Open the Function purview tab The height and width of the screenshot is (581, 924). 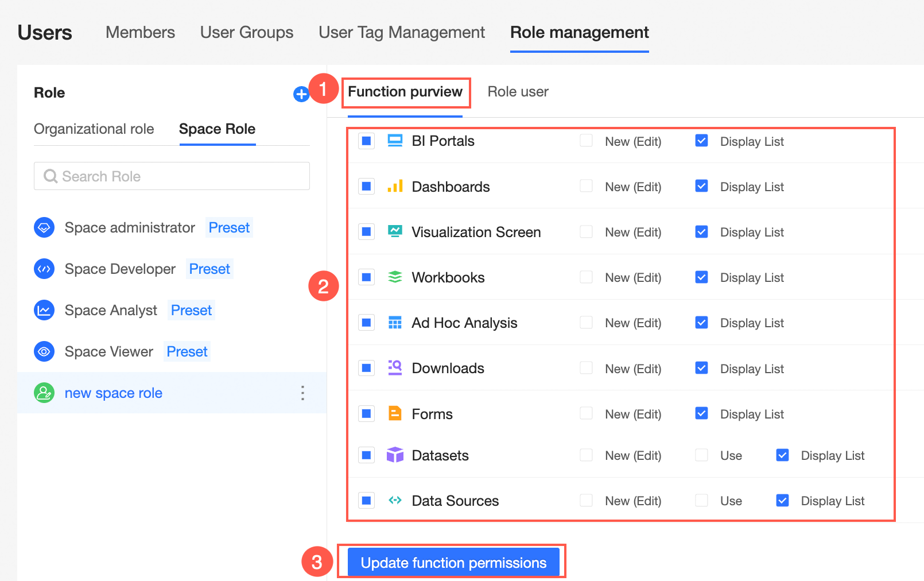tap(405, 92)
